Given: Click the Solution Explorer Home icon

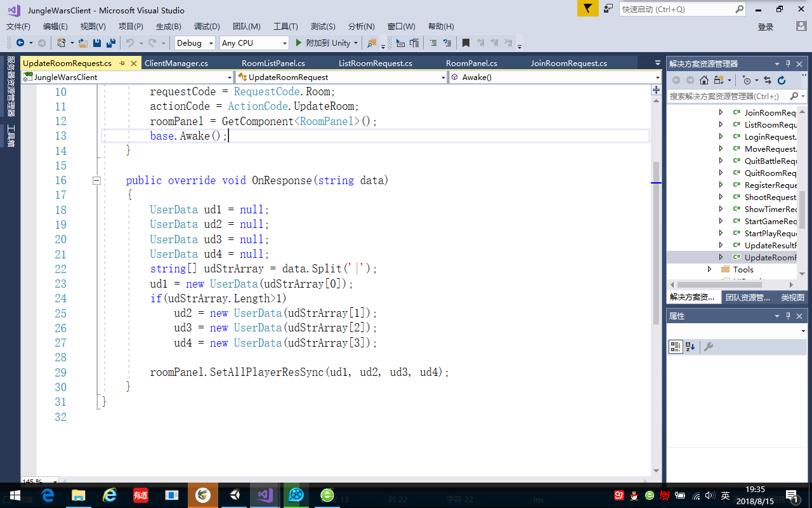Looking at the screenshot, I should (x=704, y=80).
